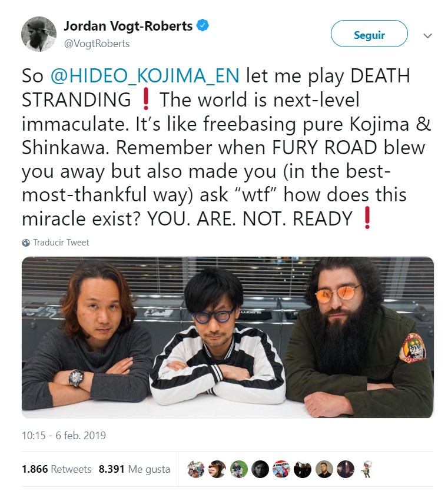View the 1.866 Retweets list

click(x=57, y=469)
